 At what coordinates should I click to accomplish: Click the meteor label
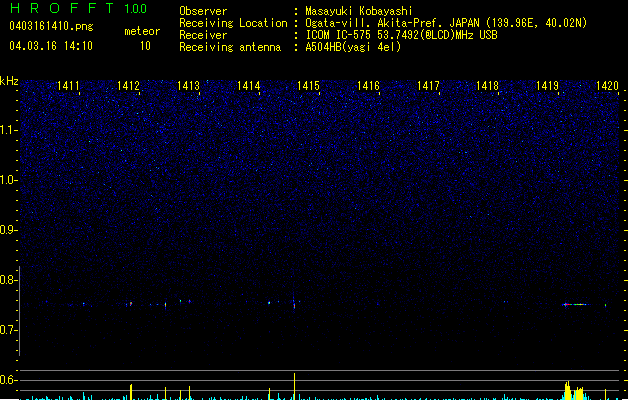coord(142,31)
